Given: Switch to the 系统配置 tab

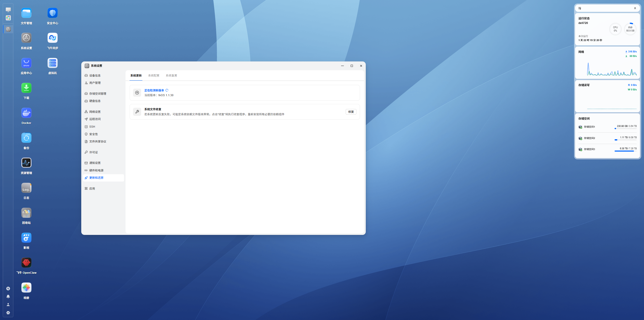Looking at the screenshot, I should (x=154, y=76).
